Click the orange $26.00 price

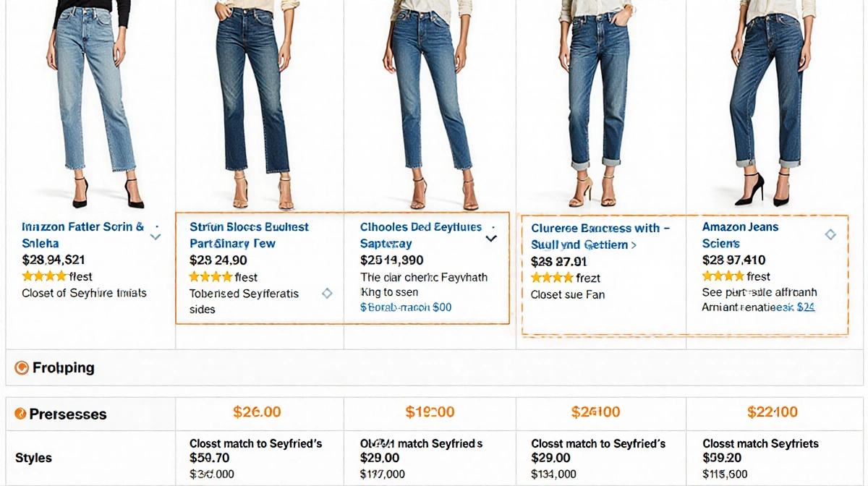point(258,411)
